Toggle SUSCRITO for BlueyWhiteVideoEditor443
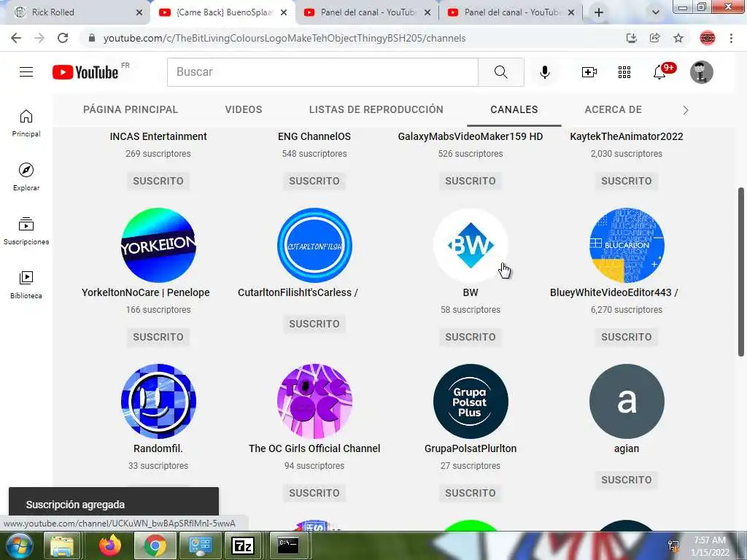The width and height of the screenshot is (747, 560). coord(627,337)
